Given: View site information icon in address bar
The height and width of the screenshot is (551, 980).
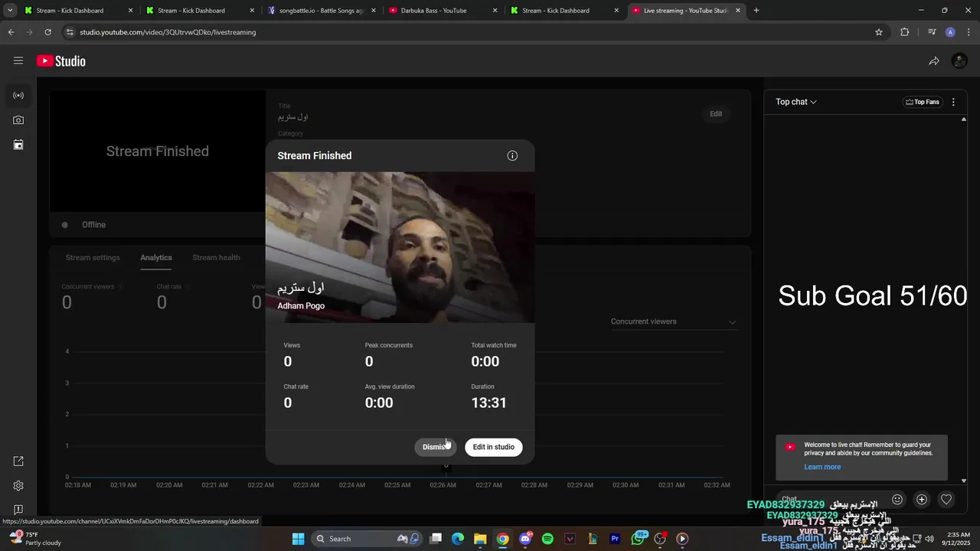Looking at the screenshot, I should coord(70,32).
